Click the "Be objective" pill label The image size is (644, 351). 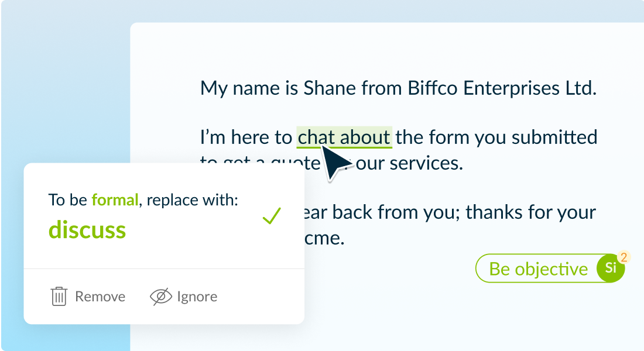point(538,269)
